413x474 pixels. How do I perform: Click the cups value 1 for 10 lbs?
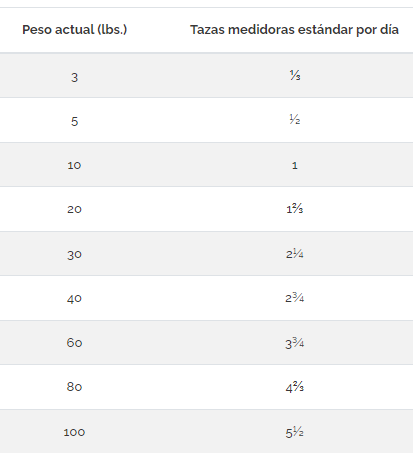pyautogui.click(x=295, y=165)
